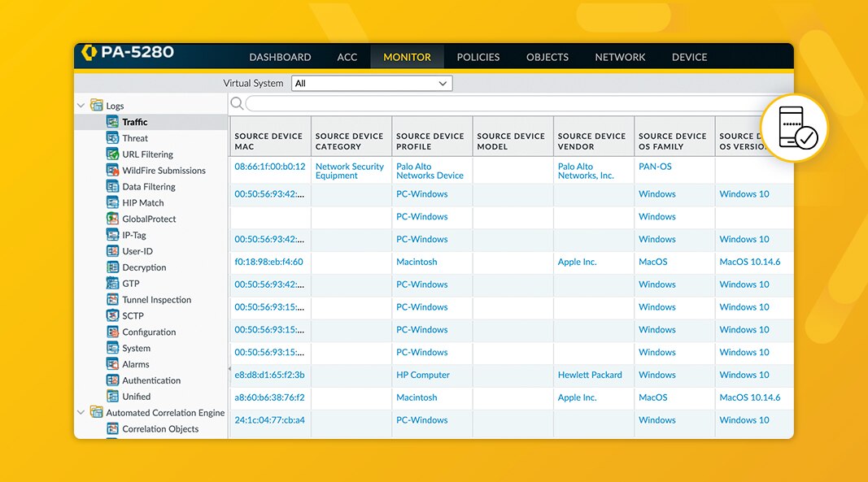Screen dimensions: 868x482
Task: Select the Authentication log icon
Action: tap(112, 380)
